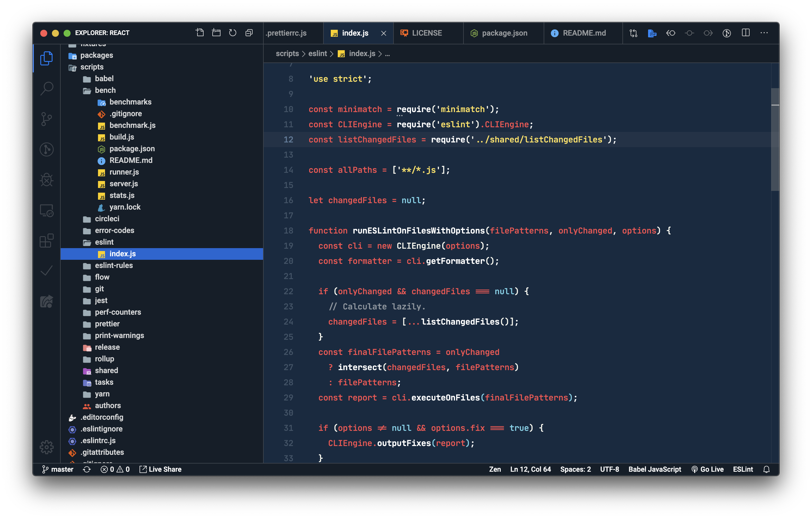Viewport: 812px width, 519px height.
Task: Collapse the bench folder
Action: [105, 90]
